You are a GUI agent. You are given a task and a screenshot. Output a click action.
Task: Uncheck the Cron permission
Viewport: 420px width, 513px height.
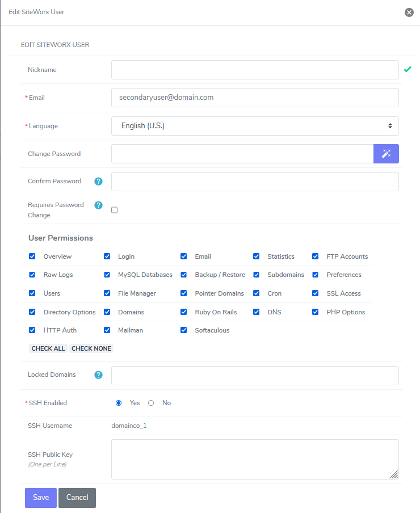tap(256, 293)
